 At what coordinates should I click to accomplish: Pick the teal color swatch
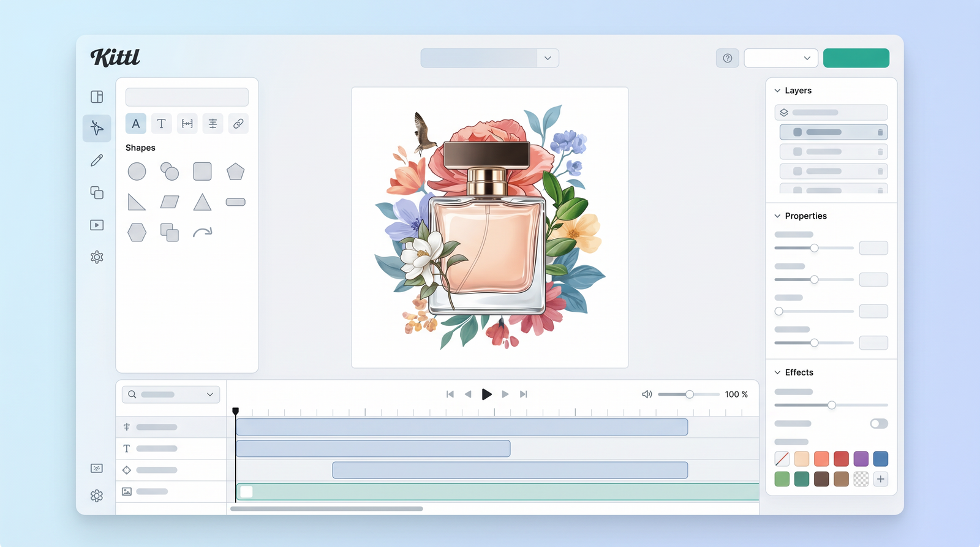coord(802,479)
